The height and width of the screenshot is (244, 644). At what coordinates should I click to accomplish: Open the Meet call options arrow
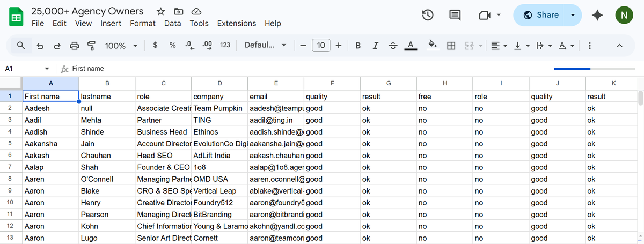(x=499, y=15)
